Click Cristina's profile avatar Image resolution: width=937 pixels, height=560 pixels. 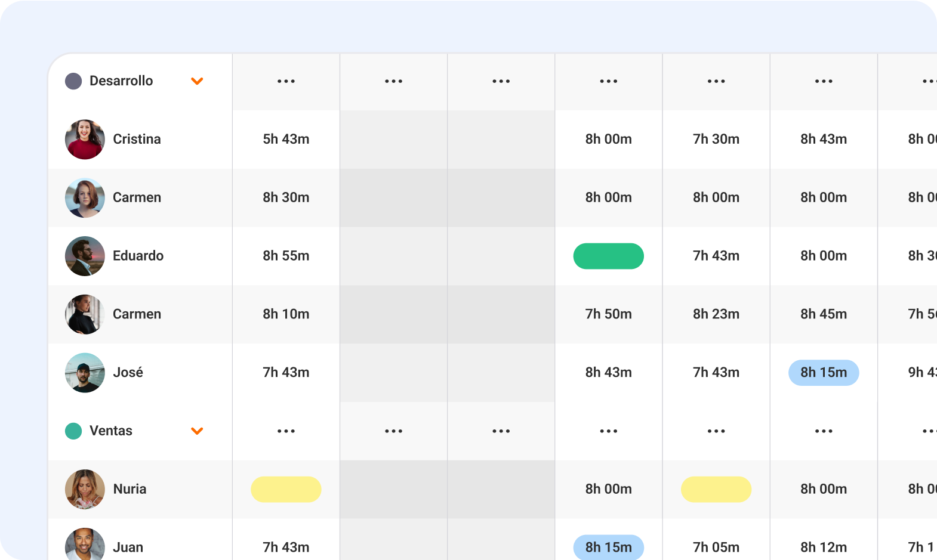tap(85, 140)
